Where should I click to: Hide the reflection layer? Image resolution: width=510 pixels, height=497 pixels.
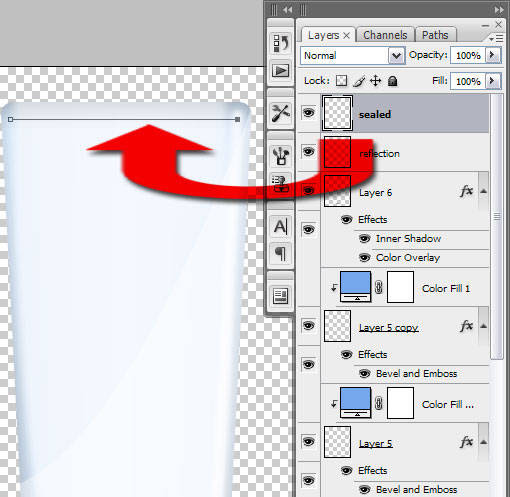308,152
